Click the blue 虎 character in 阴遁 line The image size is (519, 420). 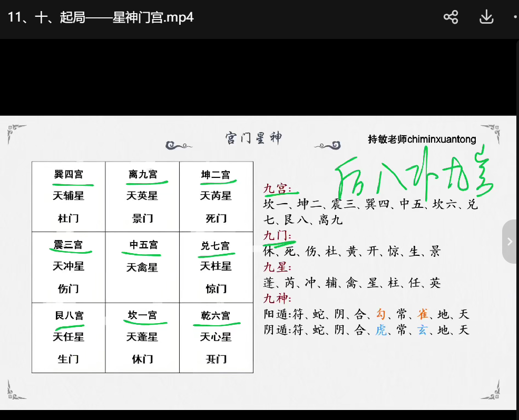pos(381,330)
